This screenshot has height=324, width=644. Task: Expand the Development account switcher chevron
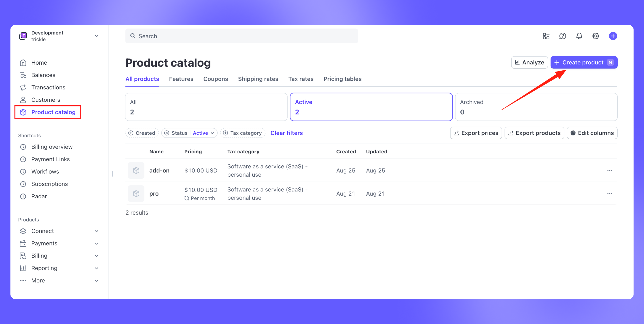pyautogui.click(x=97, y=36)
